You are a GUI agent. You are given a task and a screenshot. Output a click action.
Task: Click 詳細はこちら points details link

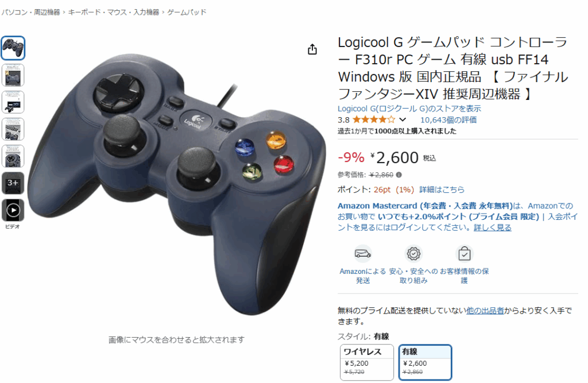tap(442, 190)
